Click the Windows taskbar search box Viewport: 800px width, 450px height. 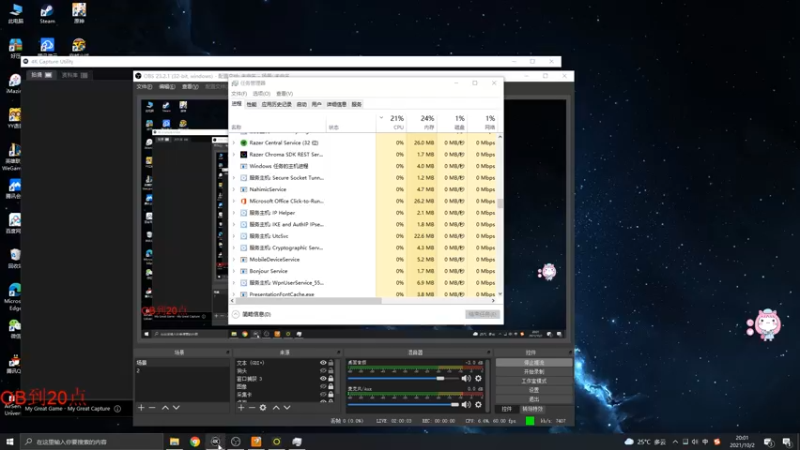pos(92,441)
